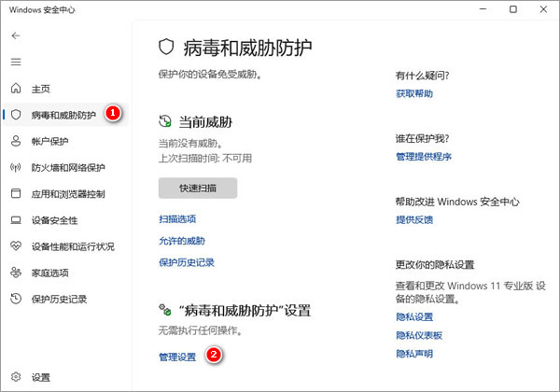Click the 家庭选项 family icon
This screenshot has width=560, height=392.
[x=15, y=273]
